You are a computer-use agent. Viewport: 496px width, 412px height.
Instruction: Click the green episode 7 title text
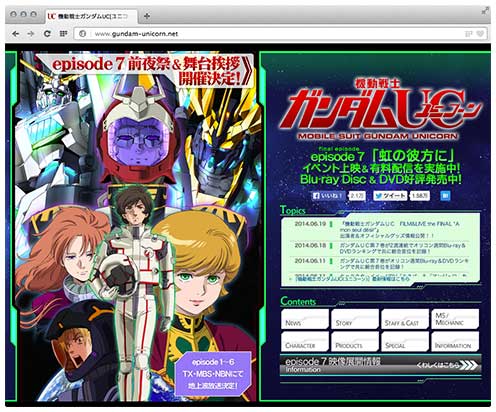[x=383, y=156]
